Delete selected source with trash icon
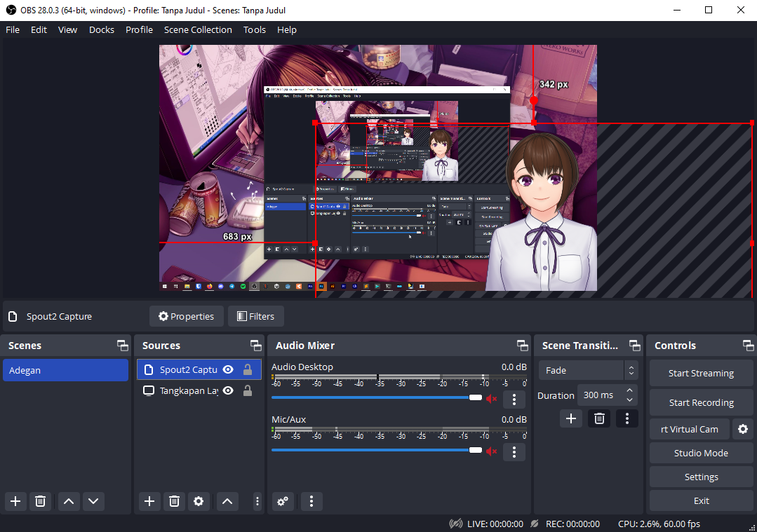The image size is (757, 532). tap(174, 501)
